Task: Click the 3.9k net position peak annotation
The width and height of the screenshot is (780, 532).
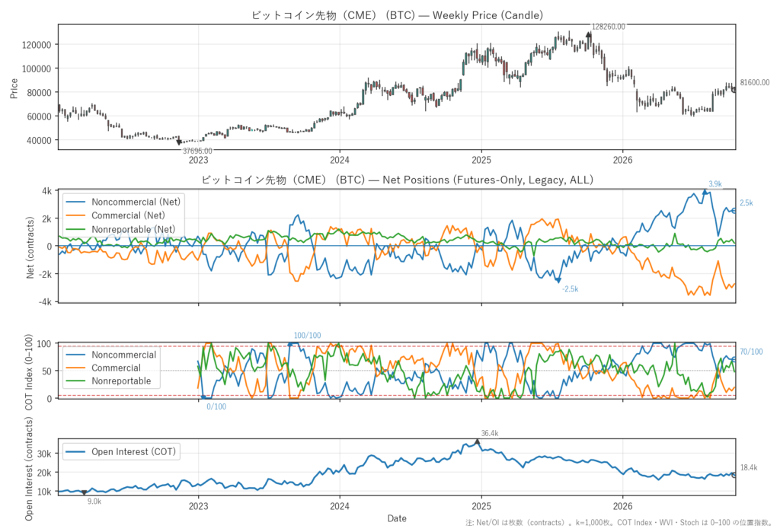Action: point(714,184)
